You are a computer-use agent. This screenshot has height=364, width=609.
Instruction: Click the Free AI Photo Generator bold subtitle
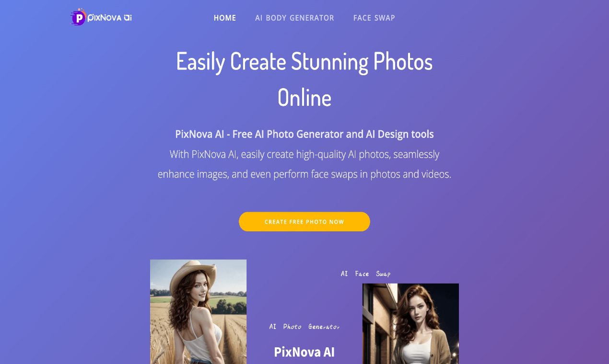coord(304,134)
